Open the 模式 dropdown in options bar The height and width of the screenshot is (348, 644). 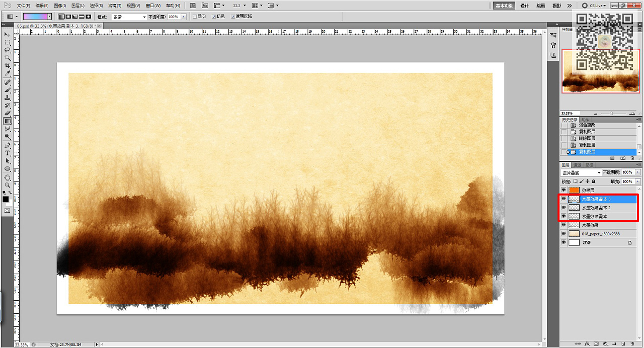(x=129, y=17)
